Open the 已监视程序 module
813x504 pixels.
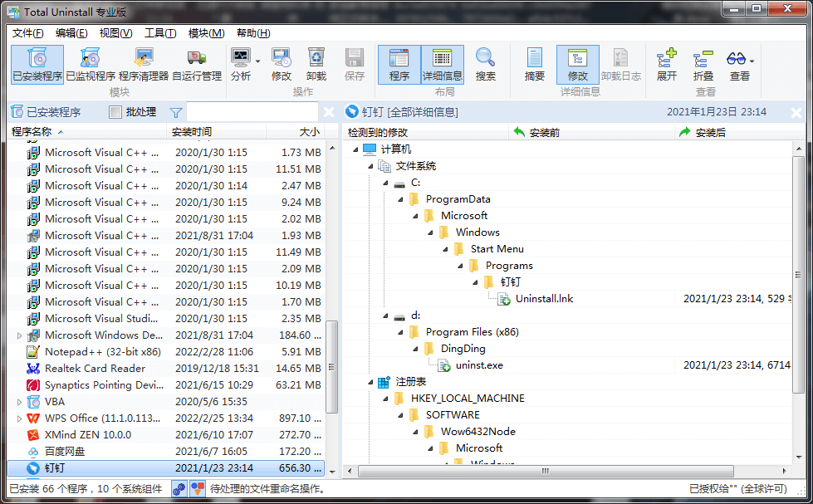point(91,64)
